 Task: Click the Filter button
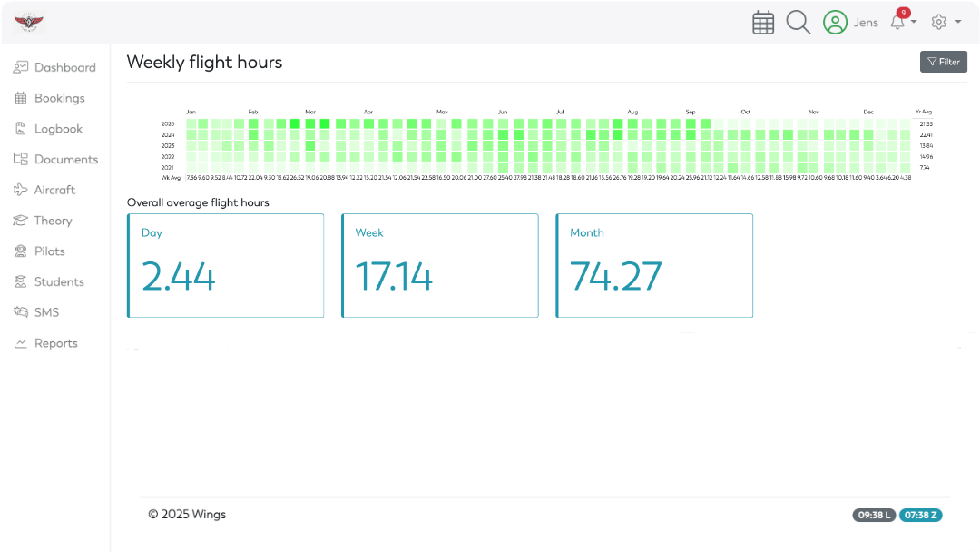944,62
